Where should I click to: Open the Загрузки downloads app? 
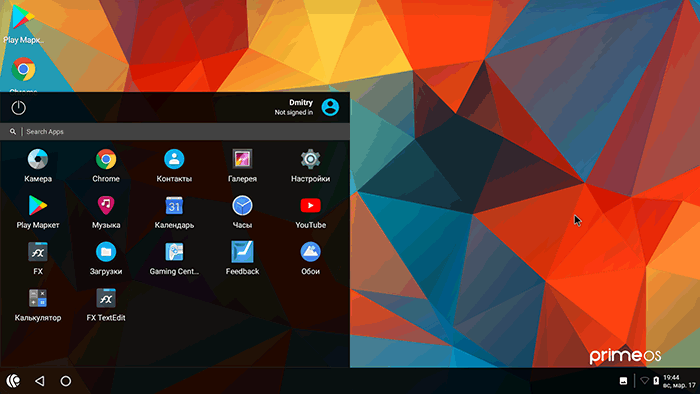click(x=106, y=258)
